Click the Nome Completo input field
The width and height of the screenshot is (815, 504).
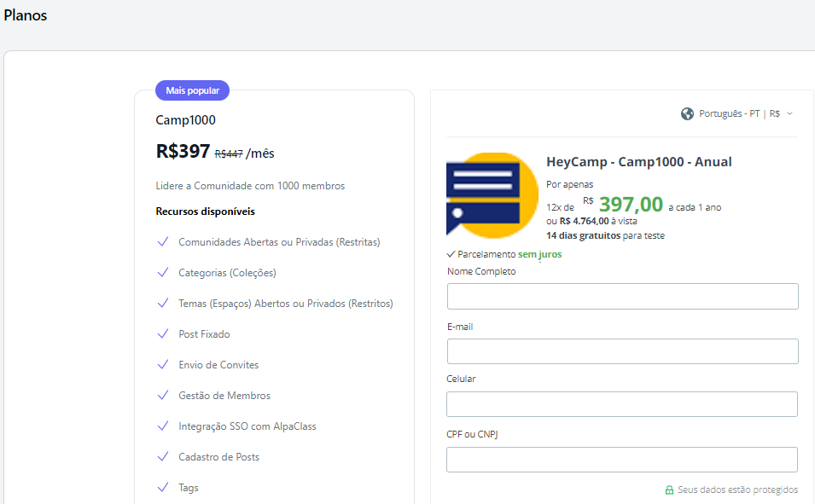pos(622,296)
